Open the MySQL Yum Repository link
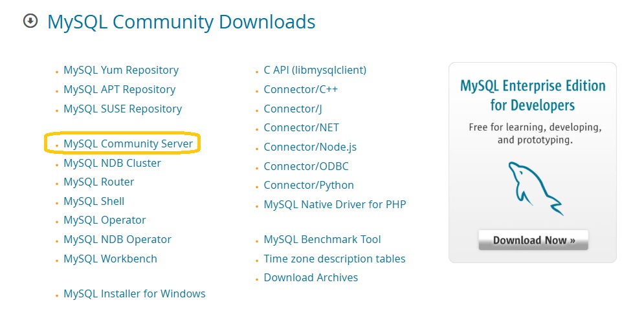The width and height of the screenshot is (644, 309). (121, 70)
